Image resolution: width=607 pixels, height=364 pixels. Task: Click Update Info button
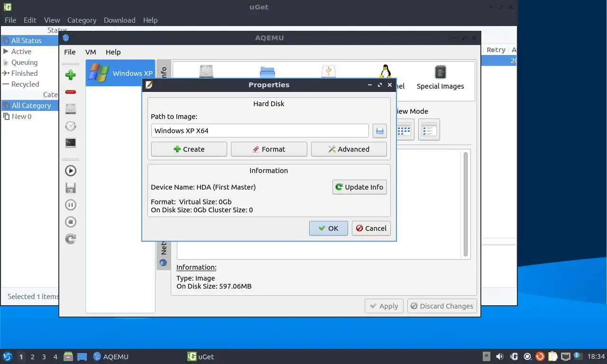click(359, 187)
